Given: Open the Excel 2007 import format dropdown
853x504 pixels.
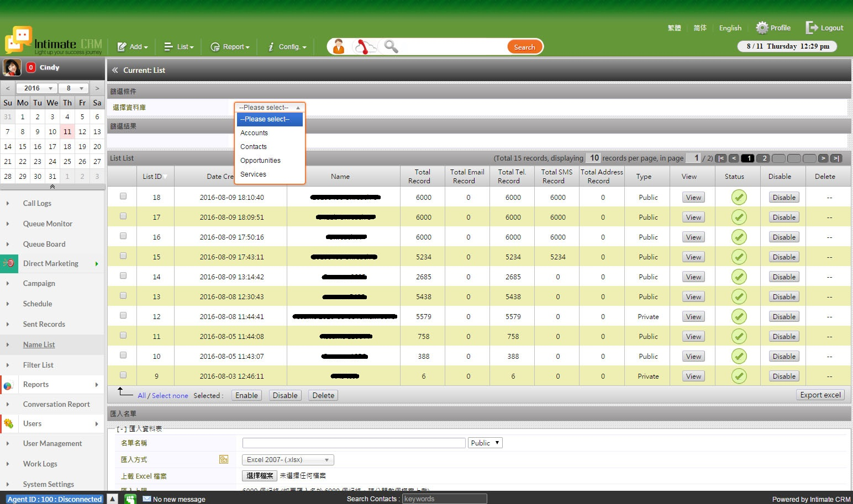Looking at the screenshot, I should tap(288, 460).
